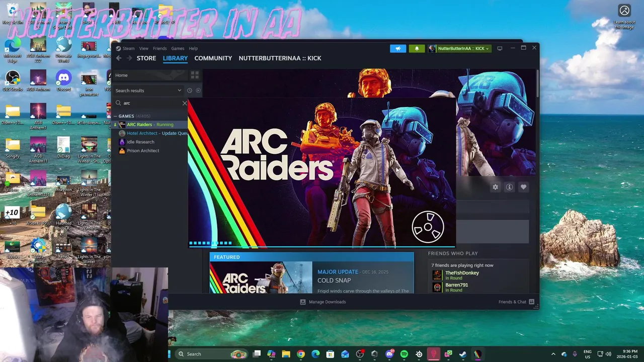
Task: Open Discord desktop shortcut
Action: pos(63,81)
